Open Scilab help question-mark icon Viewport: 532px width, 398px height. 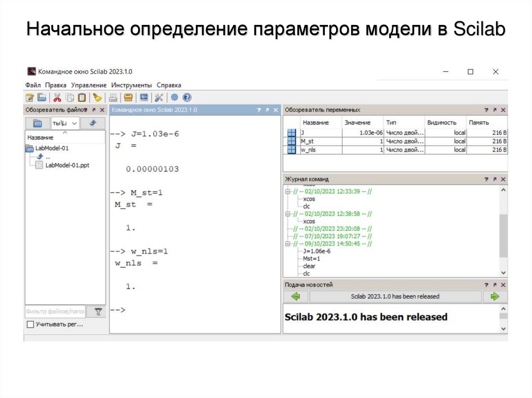click(x=188, y=97)
